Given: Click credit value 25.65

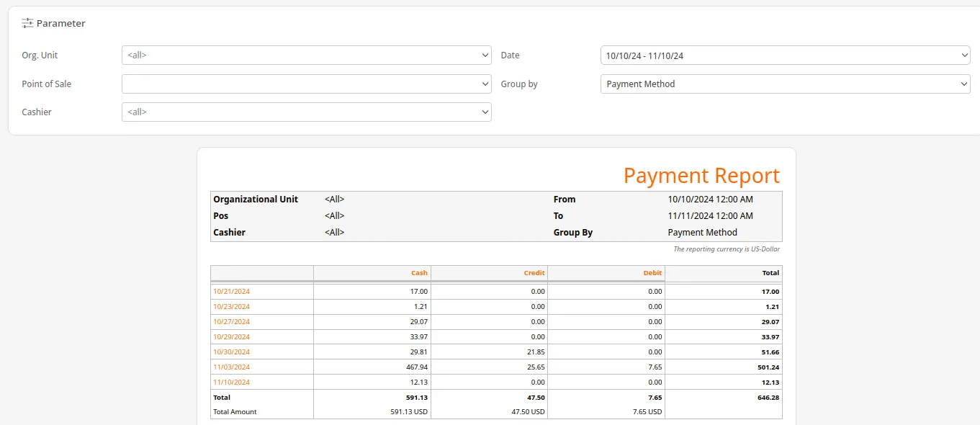Looking at the screenshot, I should click(536, 367).
